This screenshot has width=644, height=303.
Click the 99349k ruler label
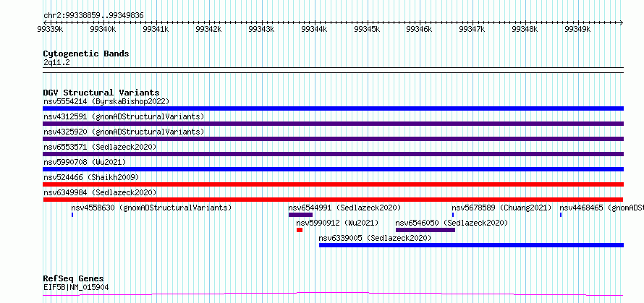point(577,29)
